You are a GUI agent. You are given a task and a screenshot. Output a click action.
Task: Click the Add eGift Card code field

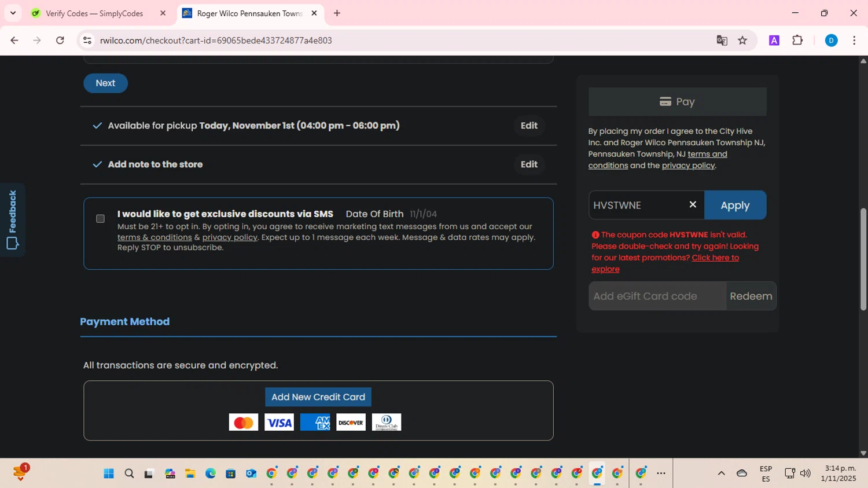coord(657,296)
